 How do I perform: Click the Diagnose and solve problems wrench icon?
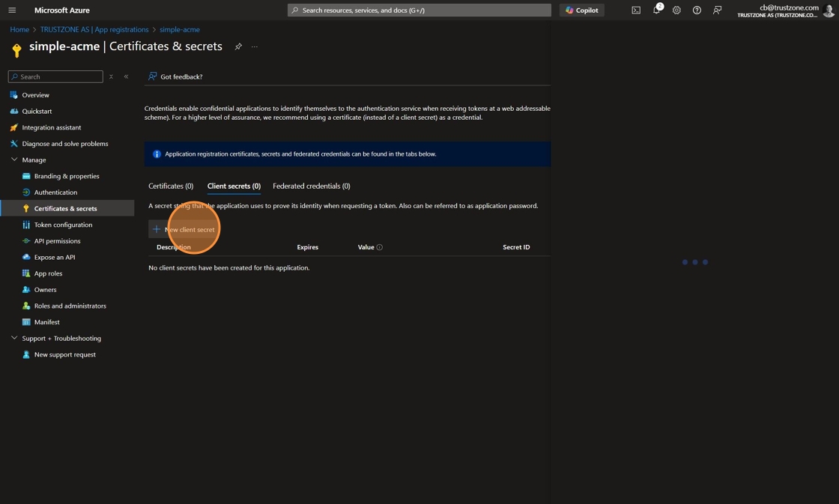pos(14,143)
